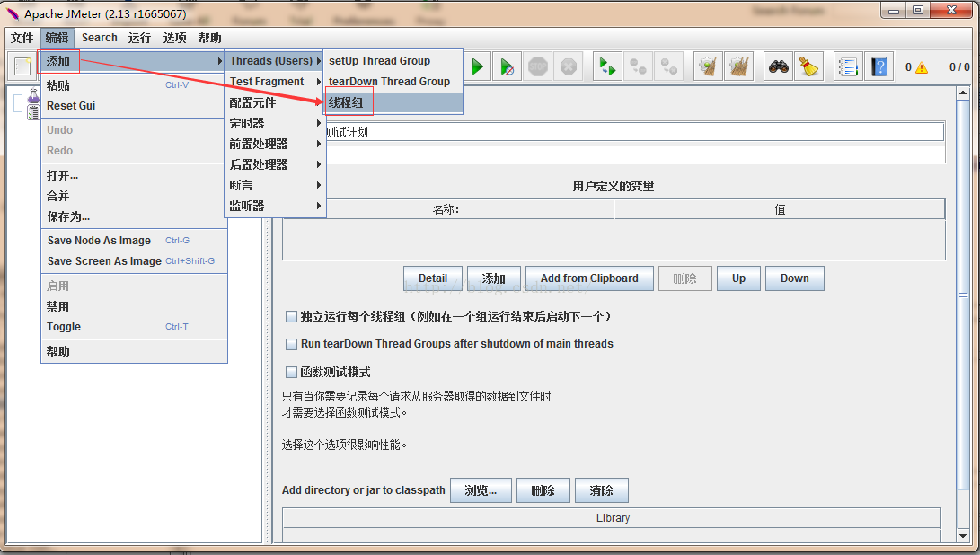The width and height of the screenshot is (980, 555).
Task: Select 禁用 menu item
Action: pos(134,306)
